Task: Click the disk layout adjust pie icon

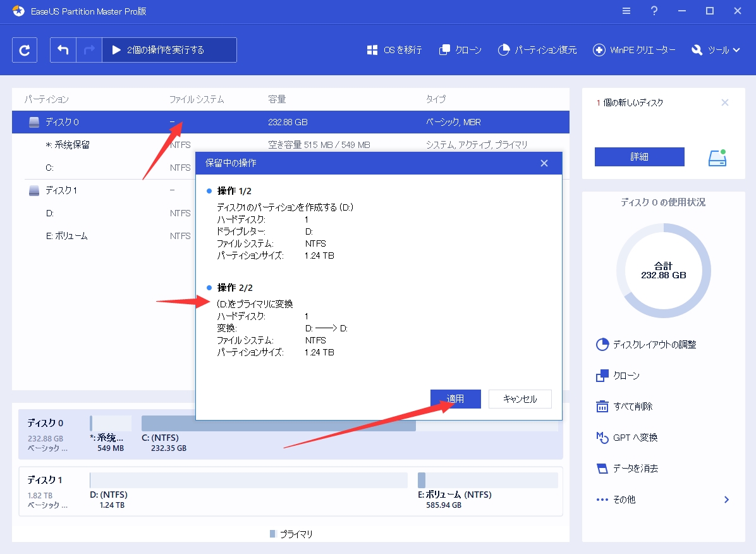Action: pyautogui.click(x=602, y=345)
